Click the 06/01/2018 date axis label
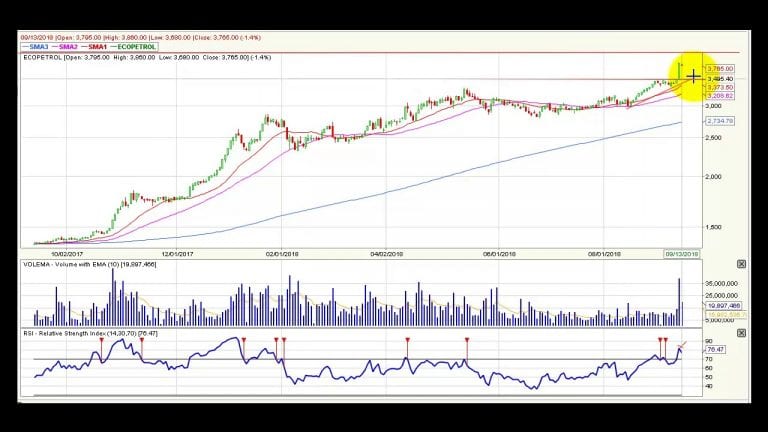This screenshot has width=768, height=432. click(x=499, y=254)
